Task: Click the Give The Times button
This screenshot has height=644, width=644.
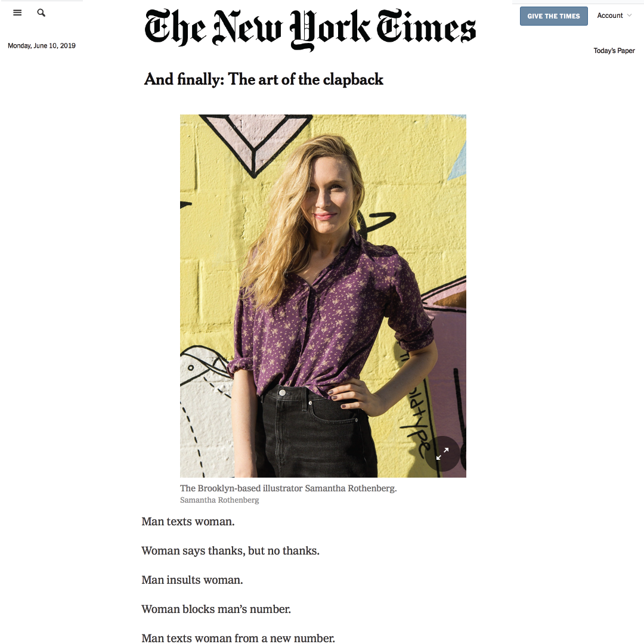Action: [x=553, y=16]
